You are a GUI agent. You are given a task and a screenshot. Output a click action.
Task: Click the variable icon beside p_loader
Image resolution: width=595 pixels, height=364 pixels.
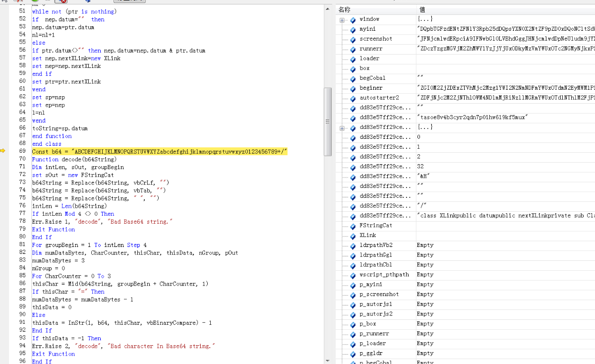[x=353, y=344]
